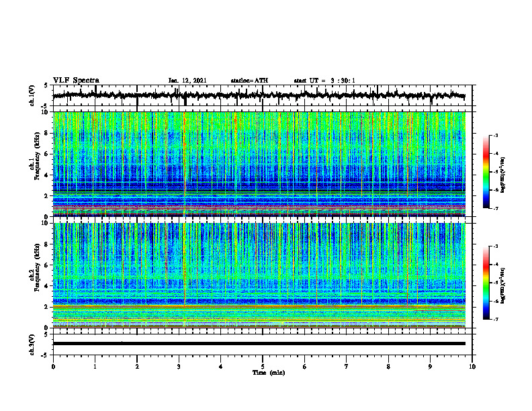Click the ch.1 voltage waveform trace

tap(259, 95)
